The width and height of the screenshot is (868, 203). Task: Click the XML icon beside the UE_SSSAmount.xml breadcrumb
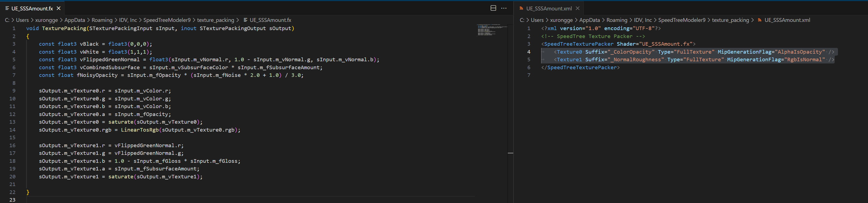[x=760, y=20]
